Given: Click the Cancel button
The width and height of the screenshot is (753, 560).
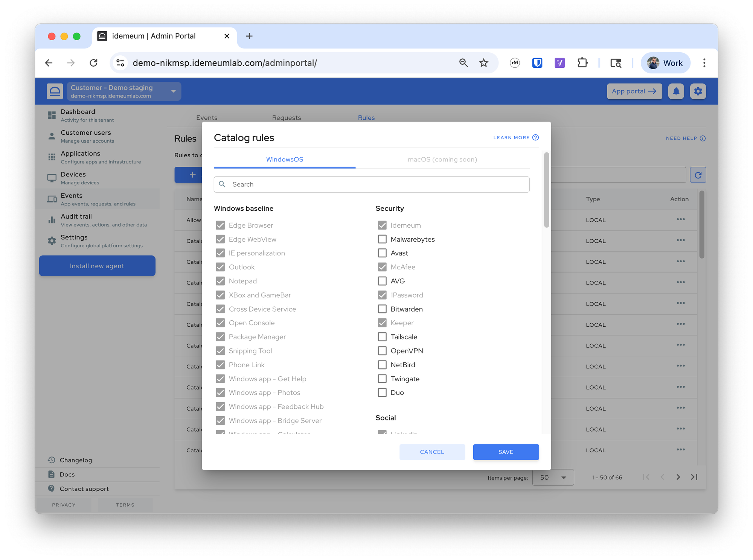Looking at the screenshot, I should (432, 452).
